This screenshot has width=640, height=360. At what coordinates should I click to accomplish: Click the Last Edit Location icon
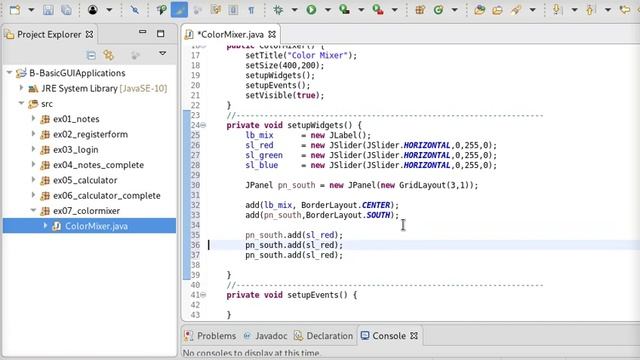pyautogui.click(x=624, y=9)
